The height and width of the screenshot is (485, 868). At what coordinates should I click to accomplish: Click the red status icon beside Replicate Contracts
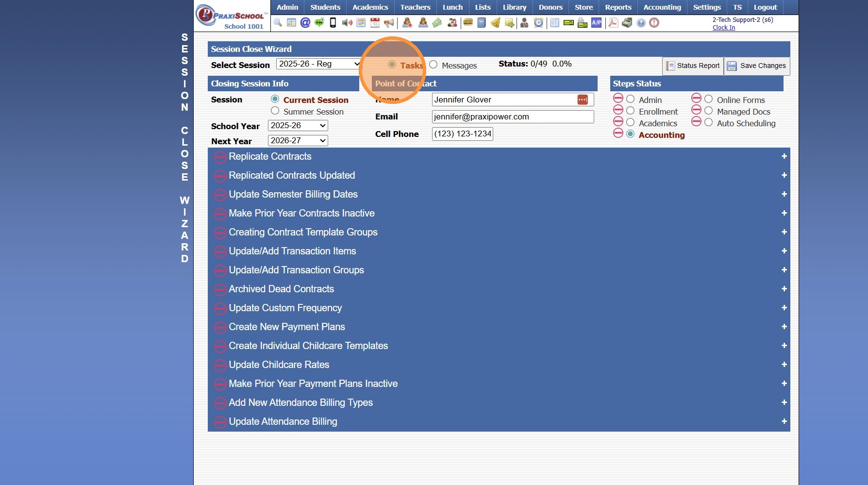(220, 157)
